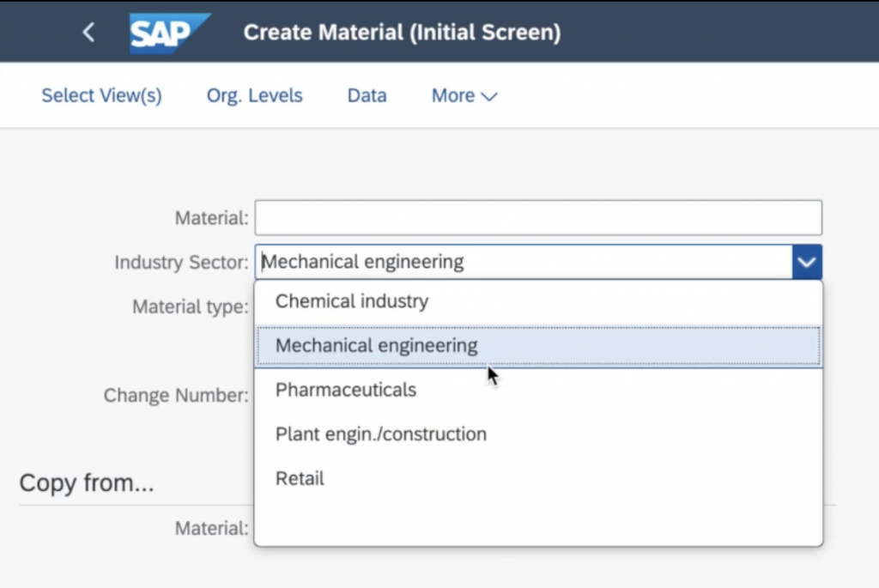Click the Copy from... section header
This screenshot has height=588, width=879.
[x=87, y=483]
